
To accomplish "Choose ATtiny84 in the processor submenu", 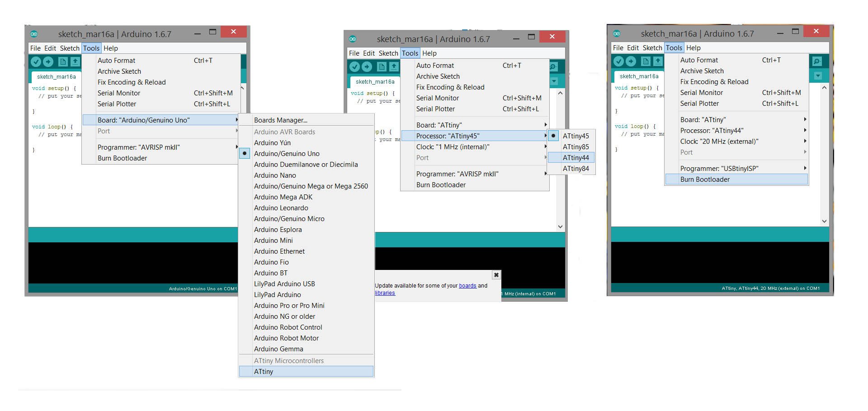I will pyautogui.click(x=571, y=169).
